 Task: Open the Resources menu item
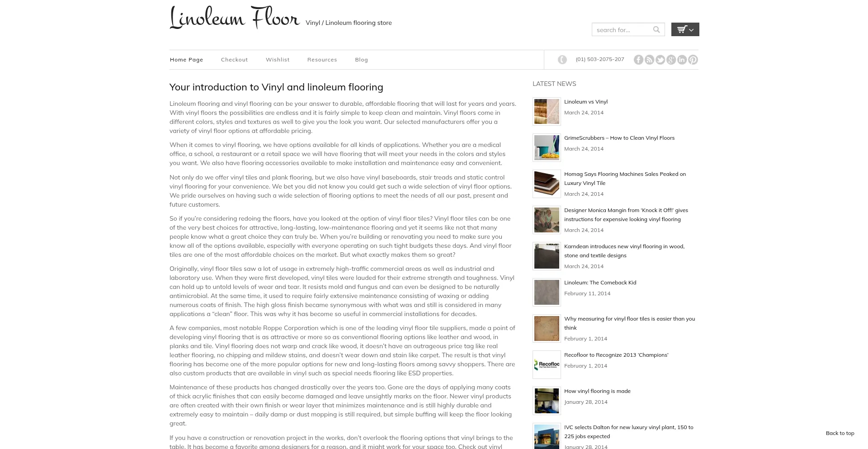[x=322, y=60]
